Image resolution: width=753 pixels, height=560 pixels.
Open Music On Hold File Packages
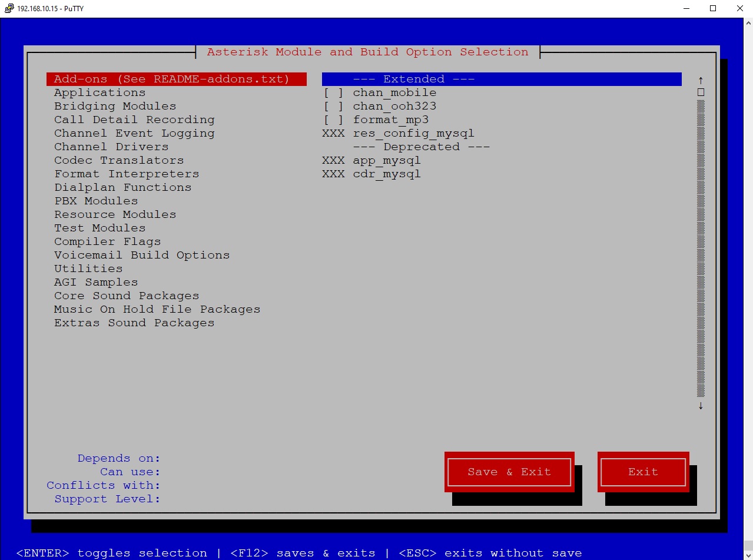157,309
